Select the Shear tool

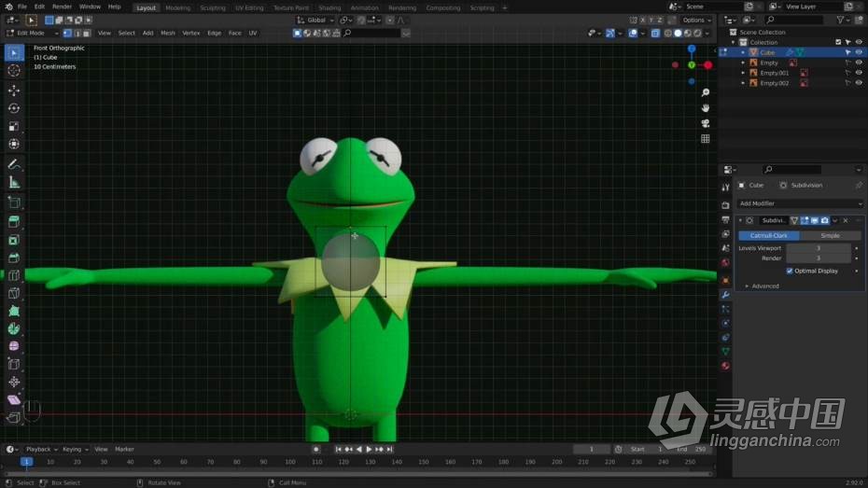click(x=14, y=399)
